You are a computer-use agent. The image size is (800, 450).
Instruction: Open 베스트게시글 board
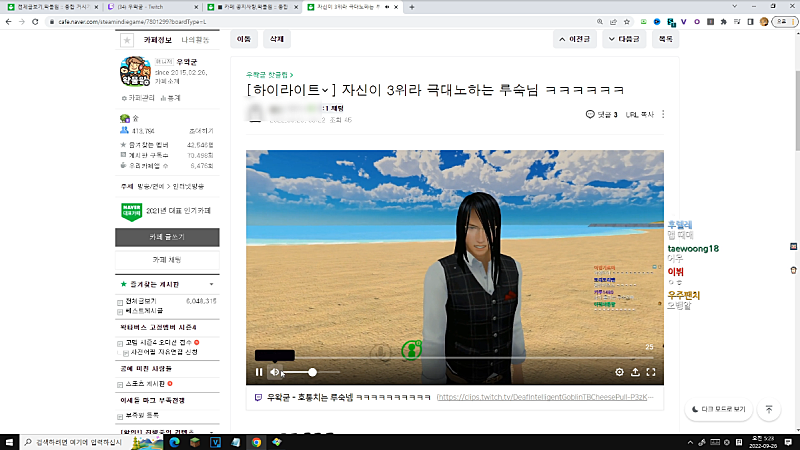click(x=144, y=311)
